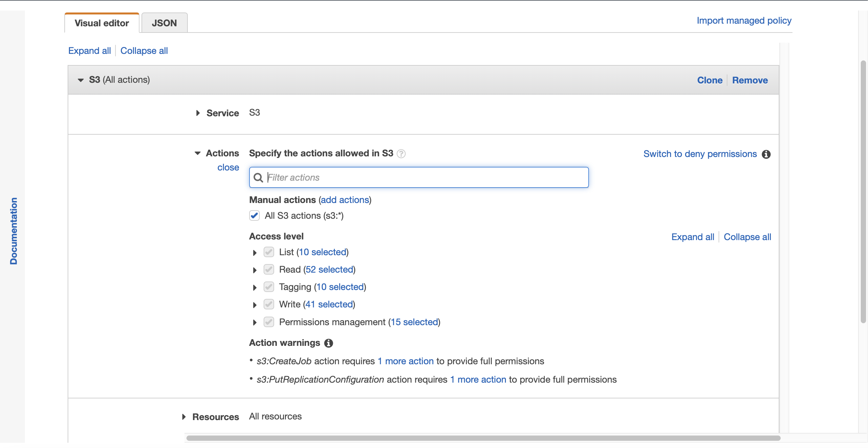Viewport: 868px width, 448px height.
Task: Open the 10 selected link for Tagging
Action: coord(340,287)
